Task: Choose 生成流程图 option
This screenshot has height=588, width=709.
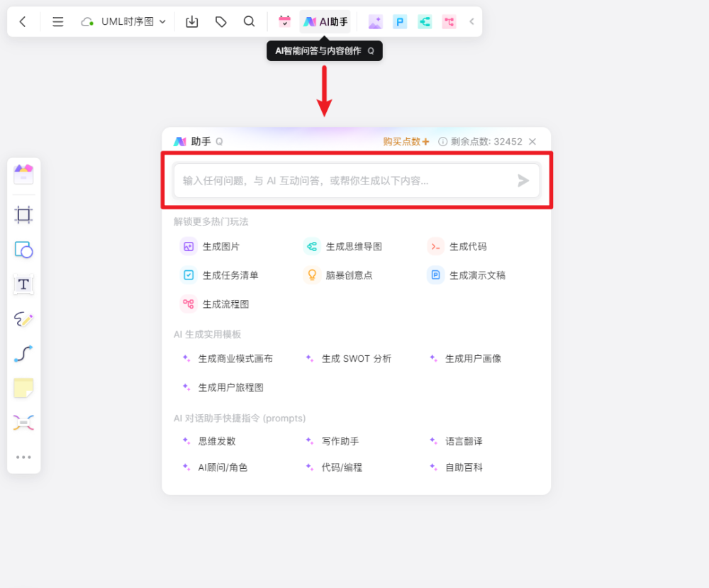Action: (216, 304)
